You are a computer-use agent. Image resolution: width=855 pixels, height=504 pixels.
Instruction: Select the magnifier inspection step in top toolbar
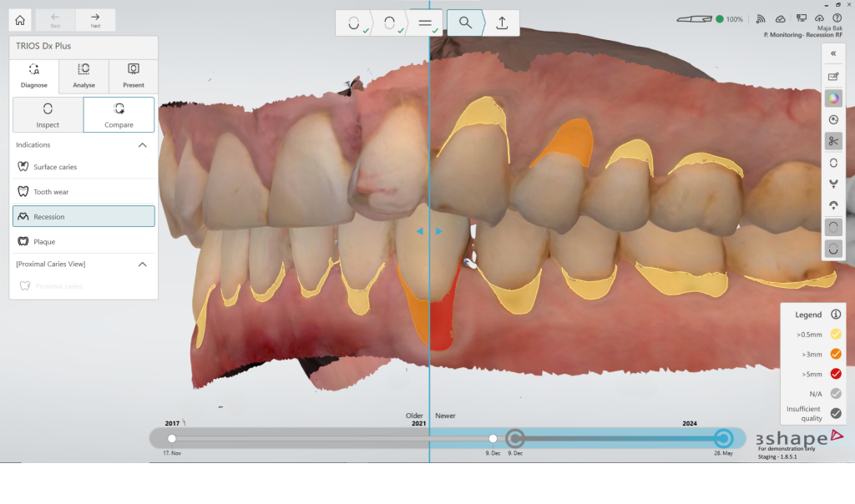point(464,23)
